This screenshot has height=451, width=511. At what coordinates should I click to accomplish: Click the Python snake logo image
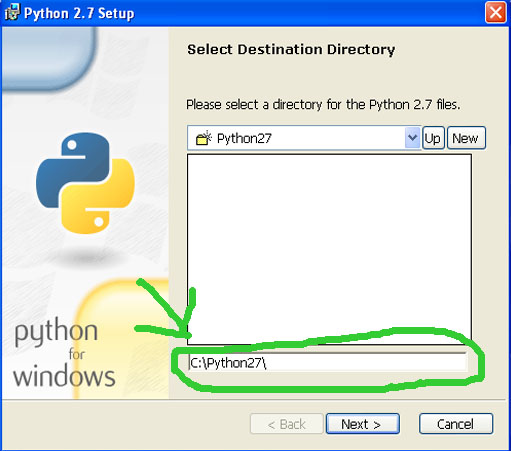[85, 183]
